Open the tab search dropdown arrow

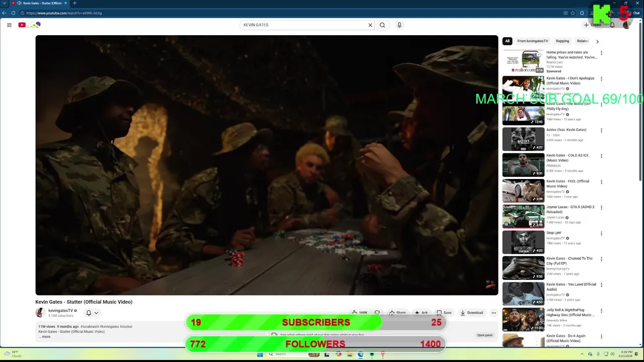4,3
